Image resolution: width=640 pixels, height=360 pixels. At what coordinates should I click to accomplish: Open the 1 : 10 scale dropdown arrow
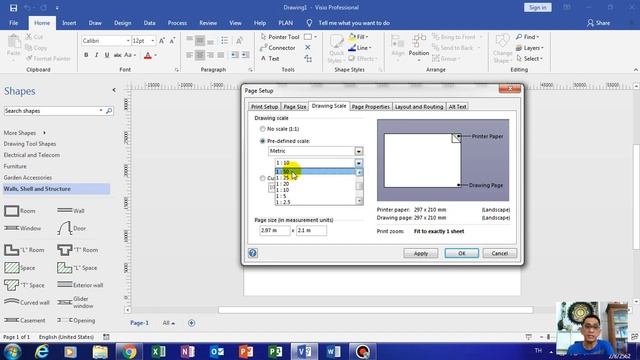click(x=359, y=163)
